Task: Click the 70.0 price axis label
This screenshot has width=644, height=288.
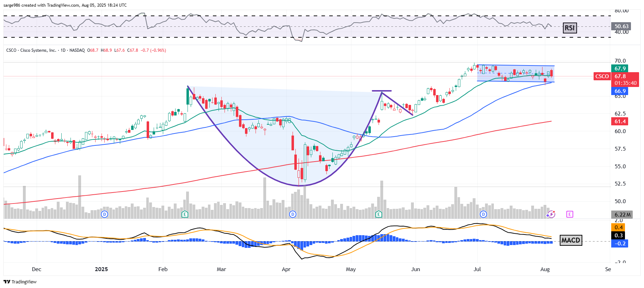Action: pyautogui.click(x=620, y=61)
